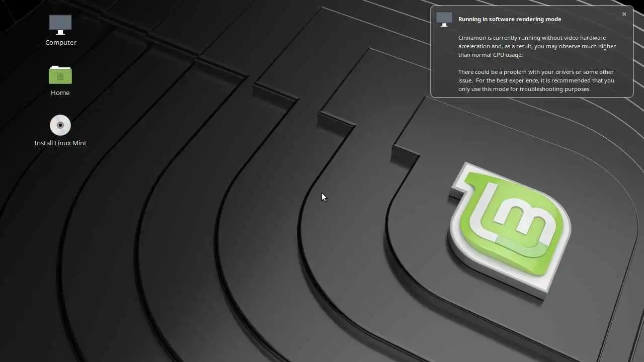Click the notification paragraph starting 'There could be'

pos(536,80)
